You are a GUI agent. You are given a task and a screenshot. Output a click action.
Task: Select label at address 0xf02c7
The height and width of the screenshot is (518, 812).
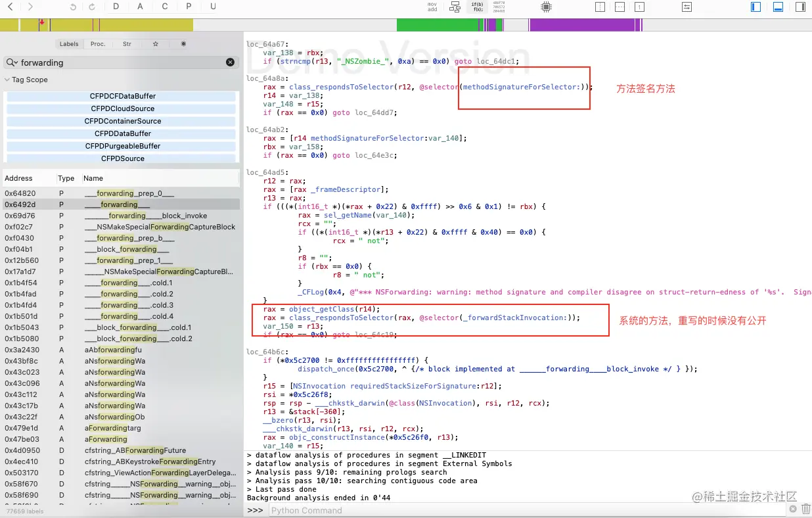coord(122,227)
